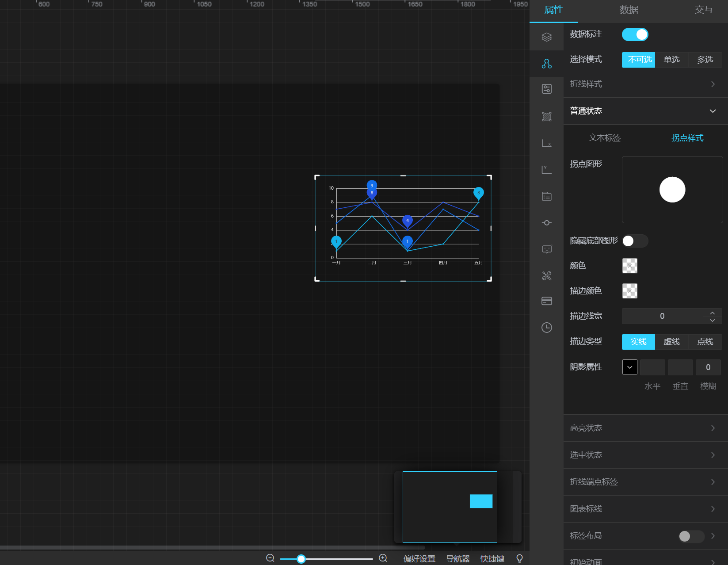
Task: Click the 拐点图形 circle shape preview
Action: (x=672, y=190)
